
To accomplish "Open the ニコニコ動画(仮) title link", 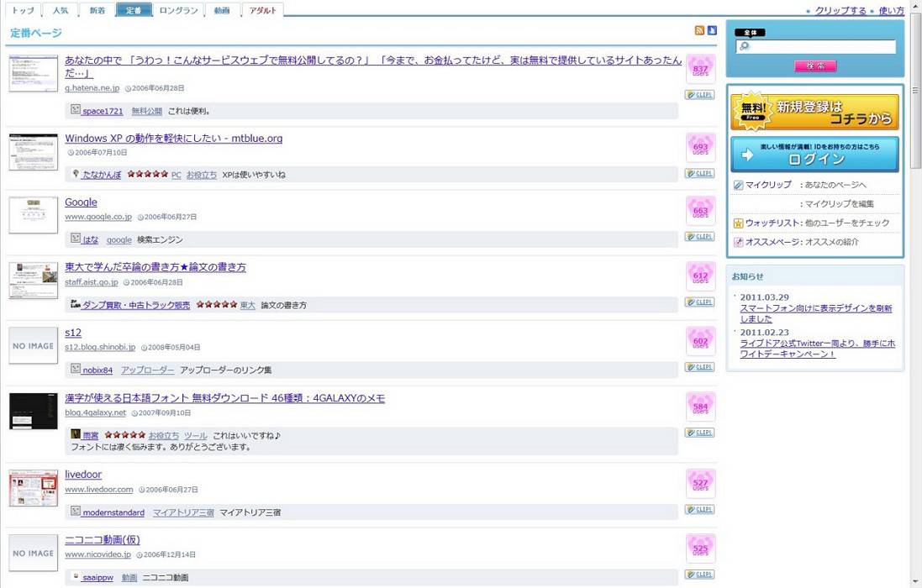I will click(103, 540).
